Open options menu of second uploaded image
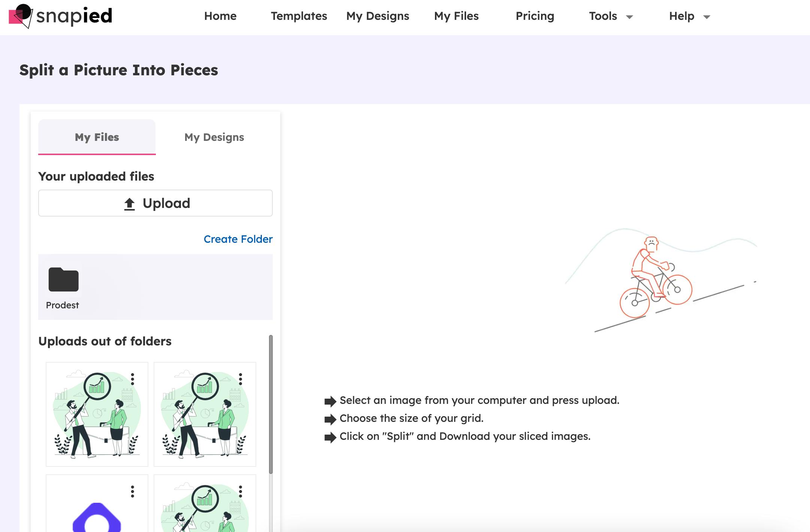The height and width of the screenshot is (532, 810). [241, 379]
